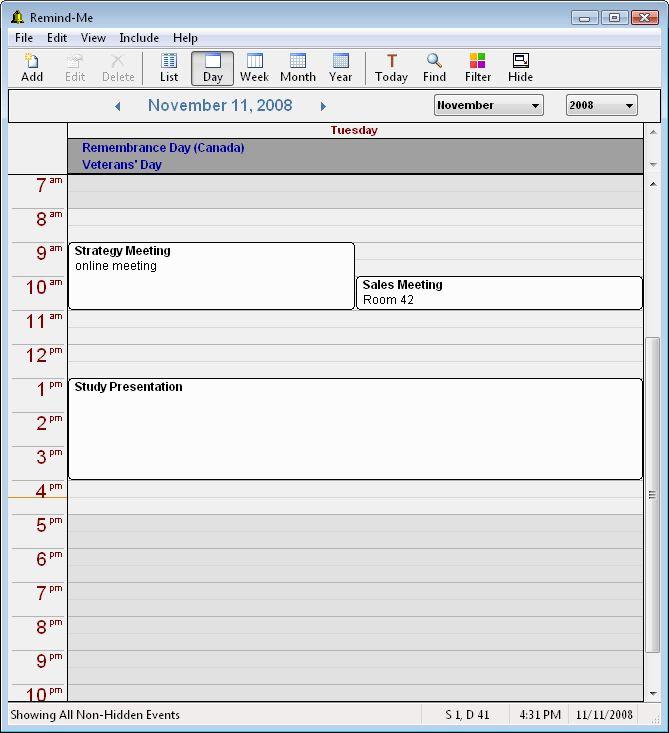This screenshot has height=733, width=669.
Task: Open the Edit menu
Action: [57, 38]
